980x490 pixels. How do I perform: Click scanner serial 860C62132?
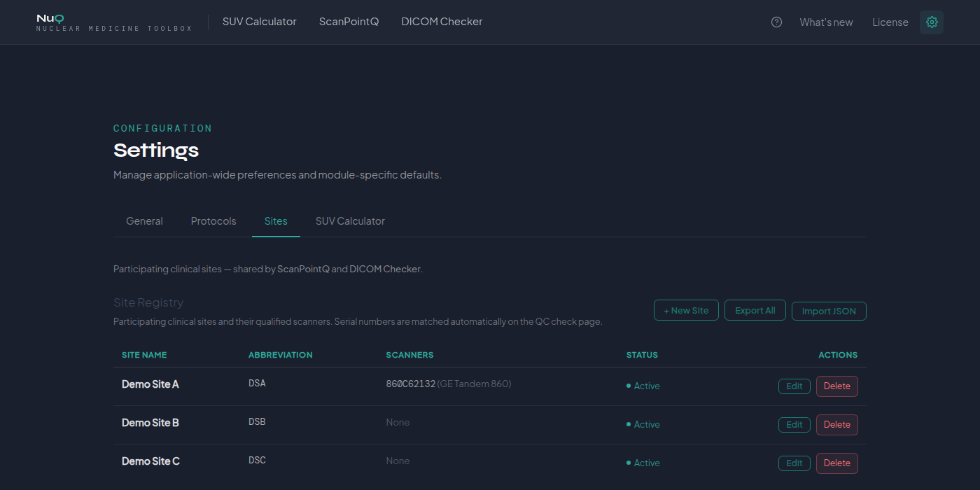(x=411, y=384)
